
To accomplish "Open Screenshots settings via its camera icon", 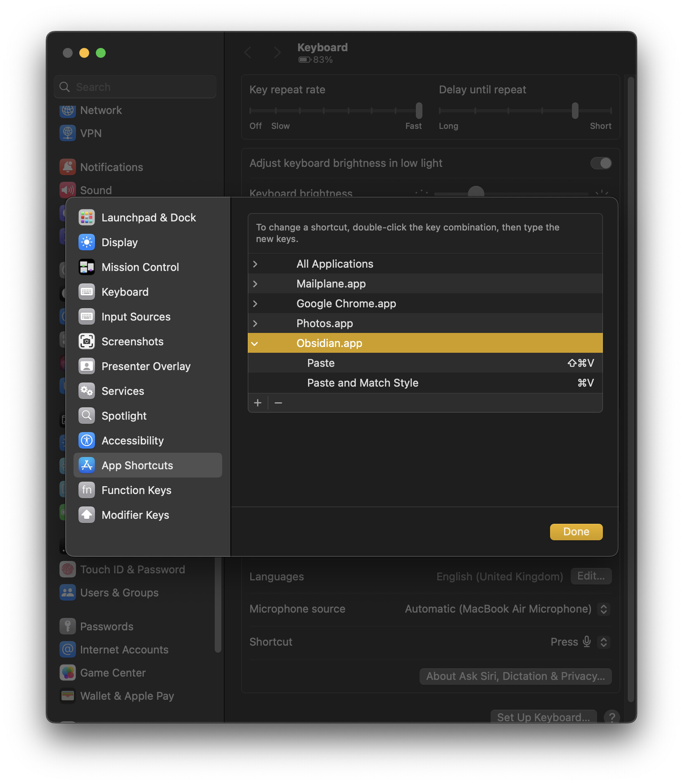I will tap(87, 341).
